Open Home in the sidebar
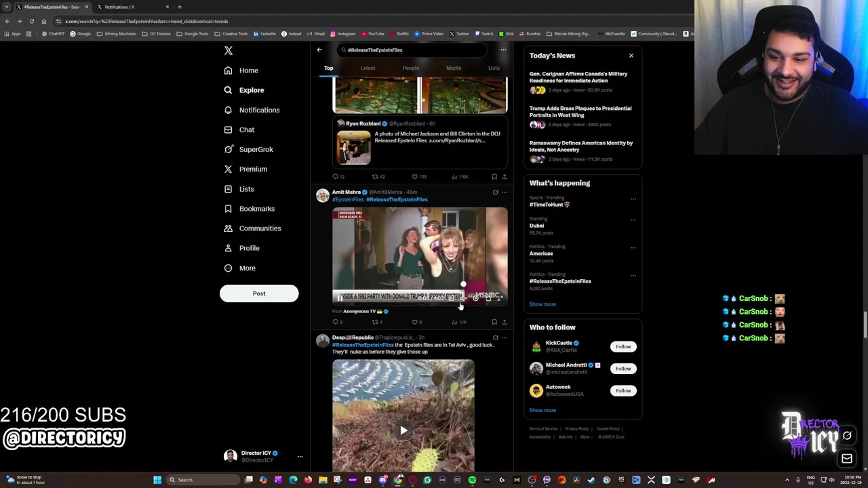The height and width of the screenshot is (488, 868). click(241, 70)
